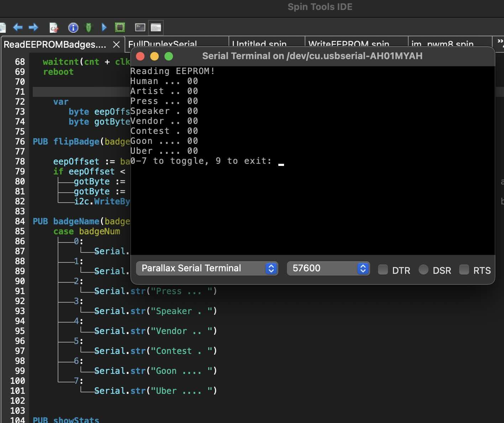Click the back arrow toolbar icon
Image resolution: width=504 pixels, height=423 pixels.
pos(18,27)
